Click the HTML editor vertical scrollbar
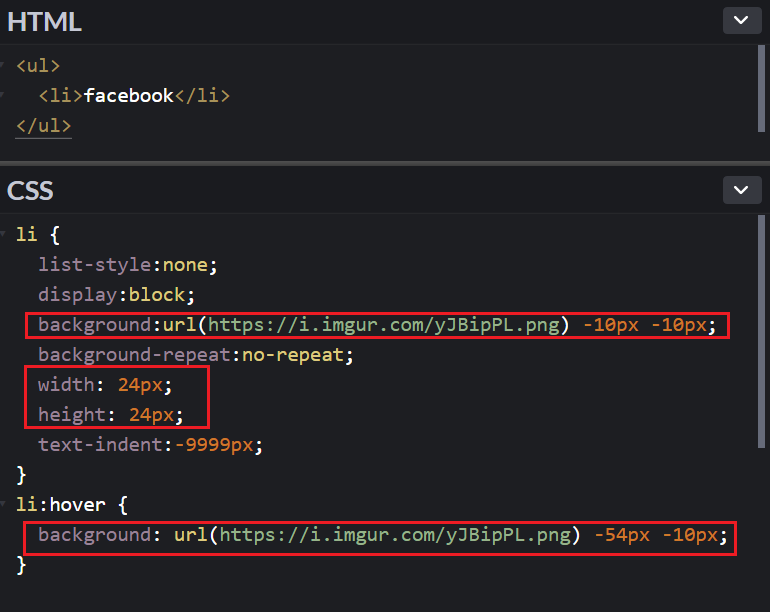Viewport: 770px width, 612px height. click(x=761, y=88)
